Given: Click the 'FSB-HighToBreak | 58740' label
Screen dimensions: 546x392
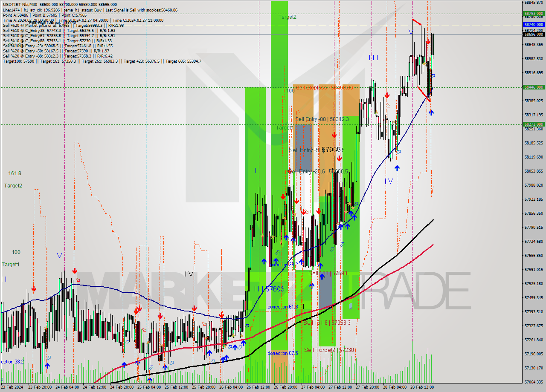Looking at the screenshot, I should [x=52, y=22].
